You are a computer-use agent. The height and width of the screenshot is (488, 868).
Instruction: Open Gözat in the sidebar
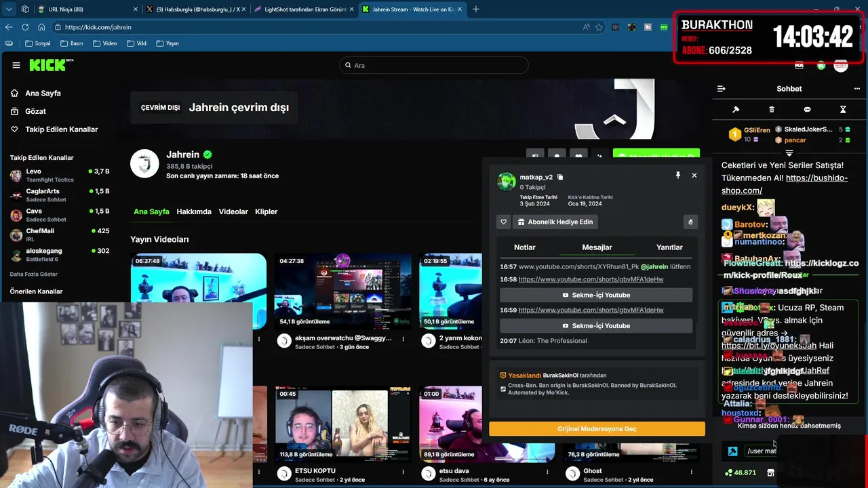(x=35, y=111)
